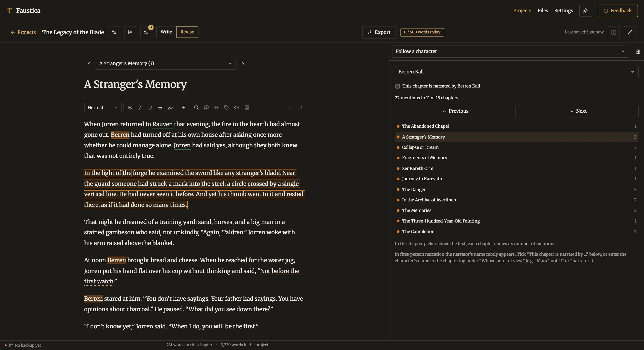Open Settings in top navigation
Screen dimensions: 644x350
(x=563, y=11)
